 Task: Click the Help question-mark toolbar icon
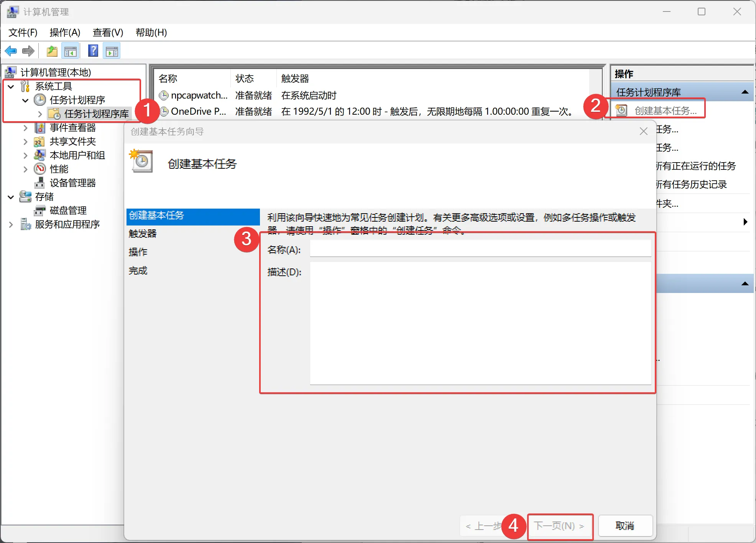click(93, 51)
